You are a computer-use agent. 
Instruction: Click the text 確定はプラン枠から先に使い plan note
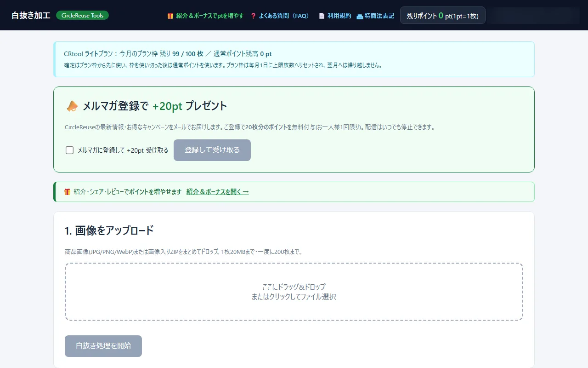click(223, 65)
